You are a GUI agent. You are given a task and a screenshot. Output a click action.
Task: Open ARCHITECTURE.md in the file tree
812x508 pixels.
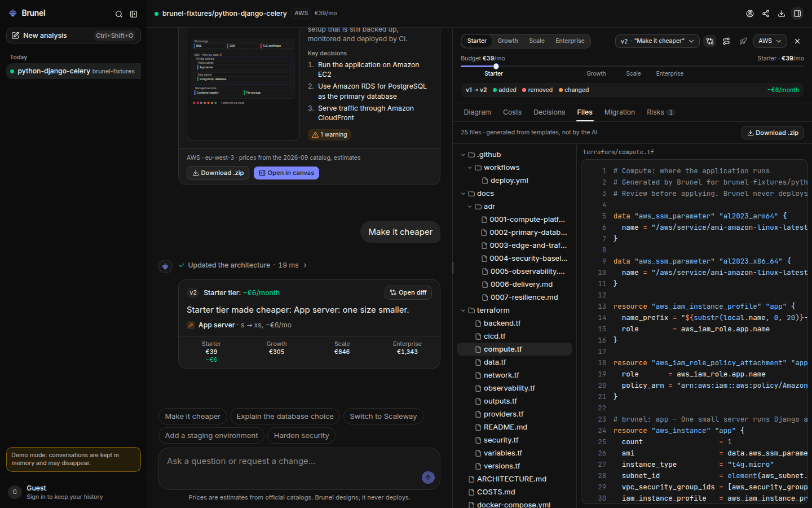(514, 479)
